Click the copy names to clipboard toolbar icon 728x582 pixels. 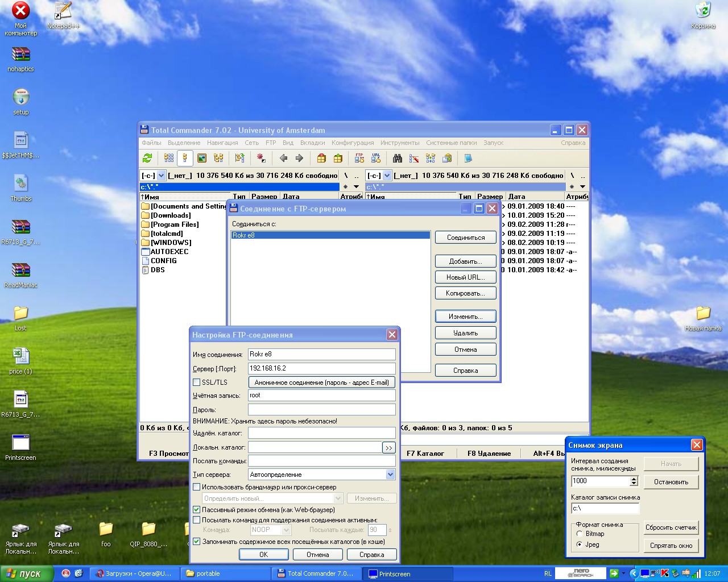(x=447, y=158)
